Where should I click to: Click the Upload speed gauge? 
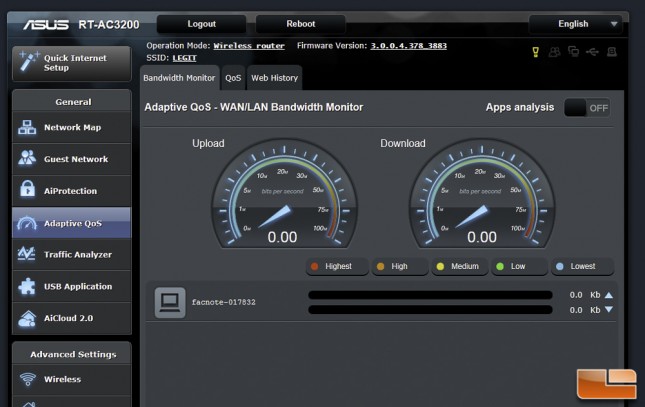click(284, 194)
